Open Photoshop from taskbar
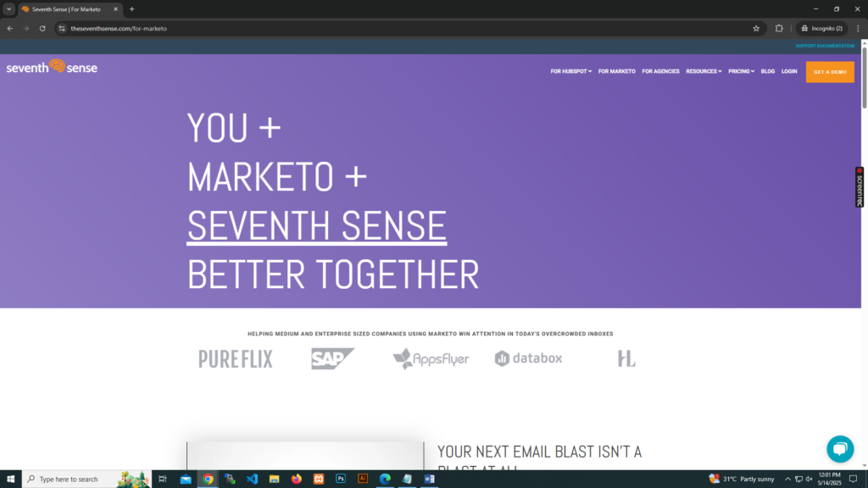The width and height of the screenshot is (868, 488). point(341,480)
